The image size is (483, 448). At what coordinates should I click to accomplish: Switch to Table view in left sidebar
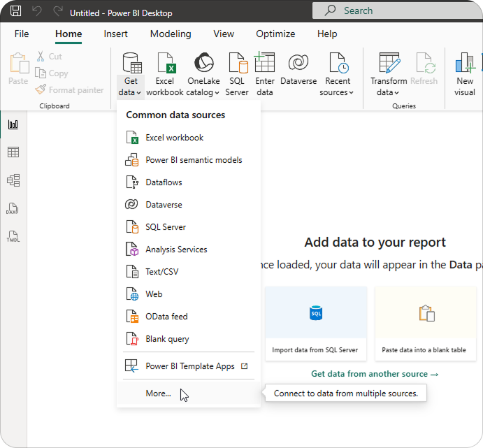pos(13,152)
